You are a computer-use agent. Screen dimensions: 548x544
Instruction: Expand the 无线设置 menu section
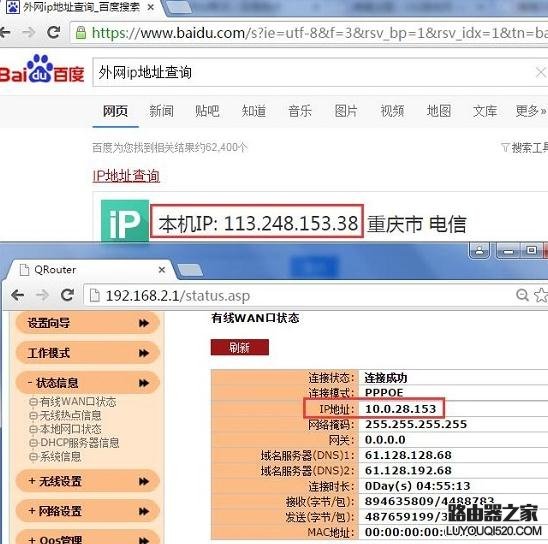[x=88, y=481]
